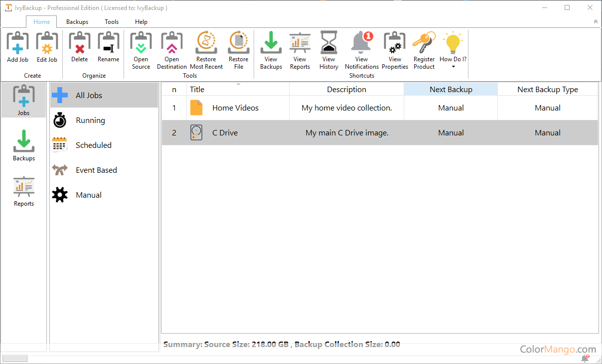Collapse the ribbon with top-right chevron

[596, 22]
